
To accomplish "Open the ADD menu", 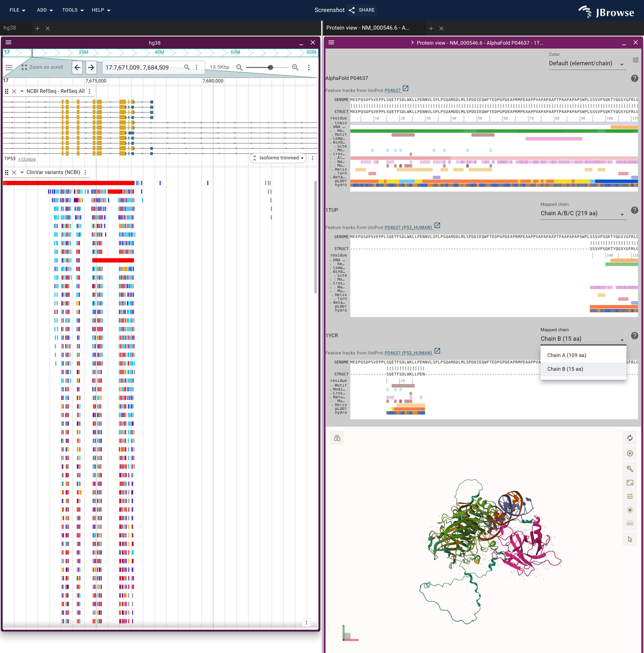I will [45, 10].
